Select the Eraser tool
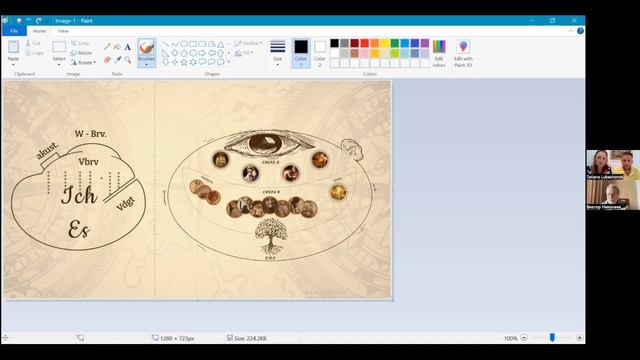Viewport: 640px width, 360px height. 107,60
